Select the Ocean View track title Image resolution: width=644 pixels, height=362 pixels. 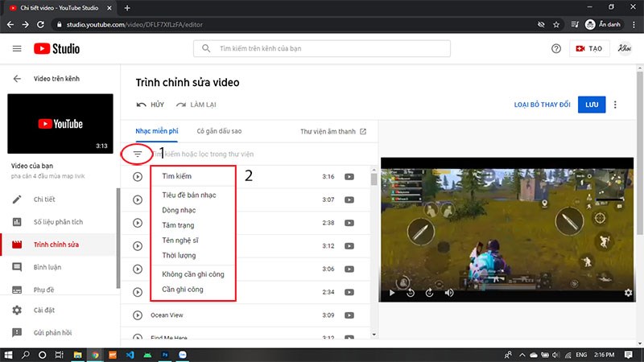click(167, 315)
